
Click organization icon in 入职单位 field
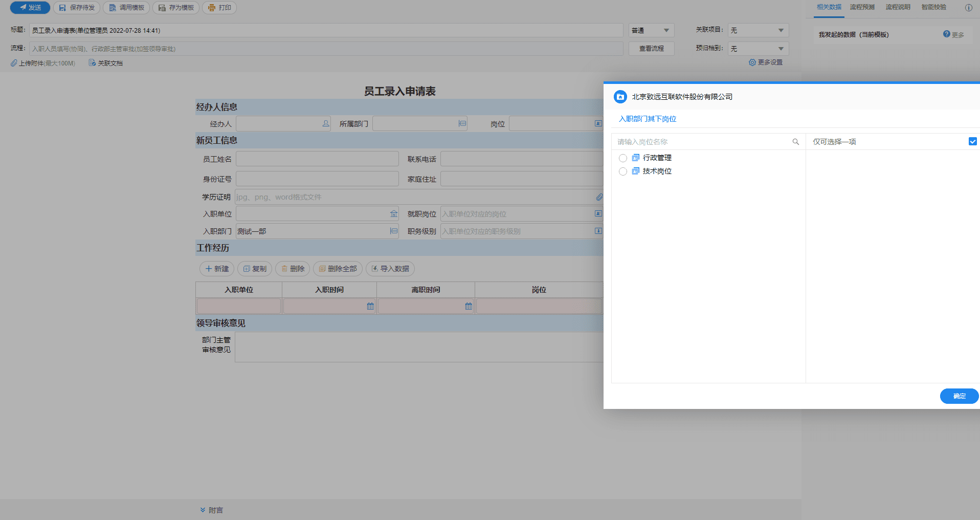pos(394,214)
